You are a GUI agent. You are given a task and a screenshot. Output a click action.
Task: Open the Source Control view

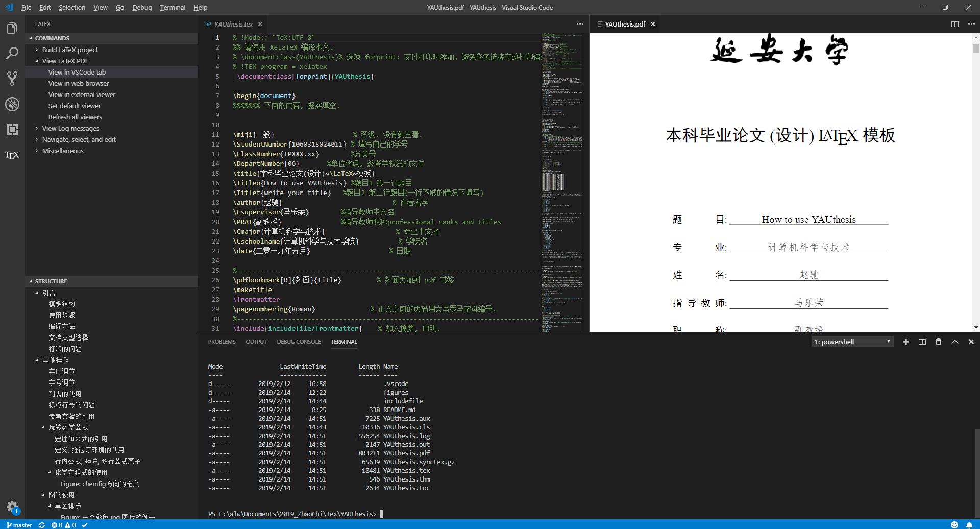12,79
